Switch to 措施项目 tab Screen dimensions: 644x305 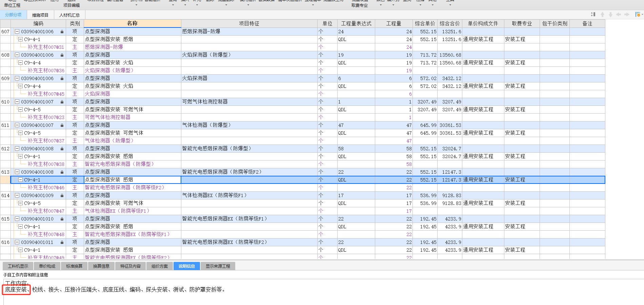pyautogui.click(x=40, y=15)
